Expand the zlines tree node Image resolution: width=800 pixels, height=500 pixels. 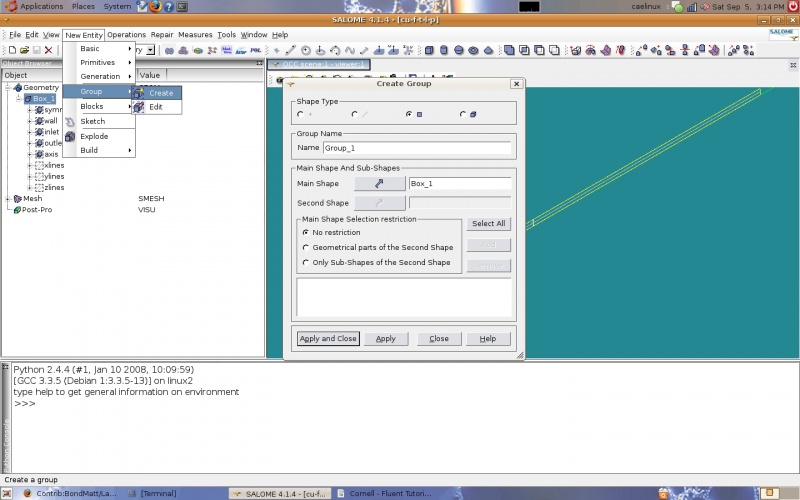point(30,188)
